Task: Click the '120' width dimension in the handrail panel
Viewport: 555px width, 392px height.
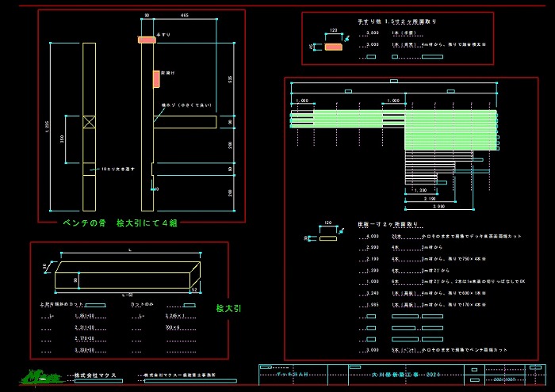Action: (x=334, y=30)
